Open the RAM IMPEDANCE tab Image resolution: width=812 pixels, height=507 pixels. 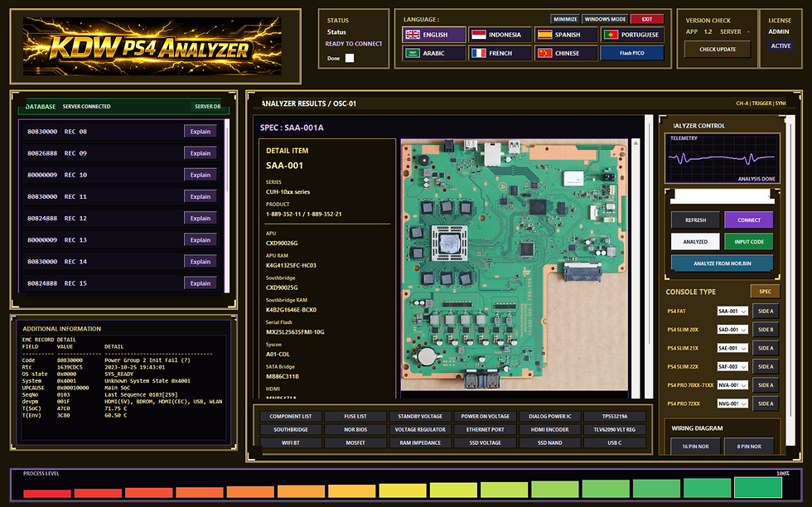click(420, 442)
